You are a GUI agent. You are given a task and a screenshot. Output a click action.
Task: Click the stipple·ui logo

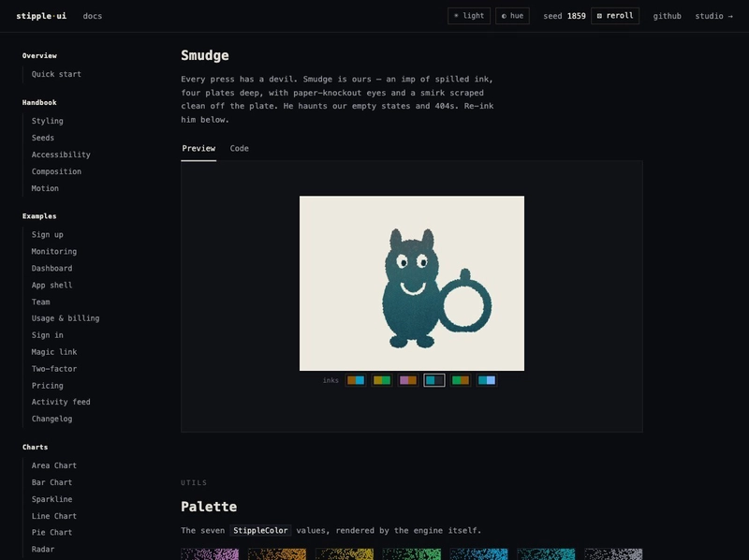tap(41, 16)
